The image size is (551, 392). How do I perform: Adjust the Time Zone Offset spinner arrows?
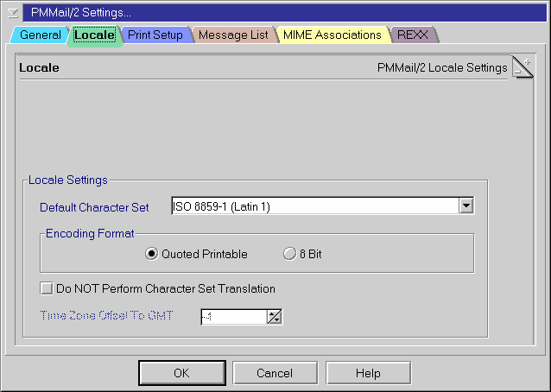[x=275, y=317]
